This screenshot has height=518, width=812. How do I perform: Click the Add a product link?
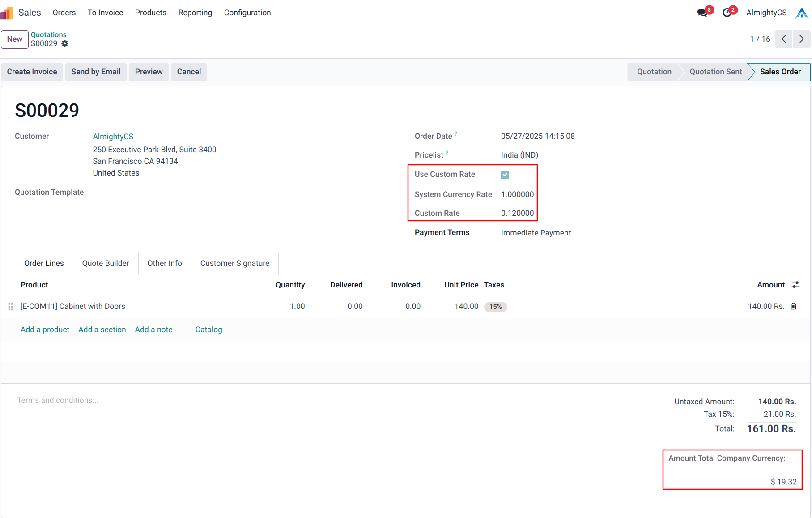(45, 330)
